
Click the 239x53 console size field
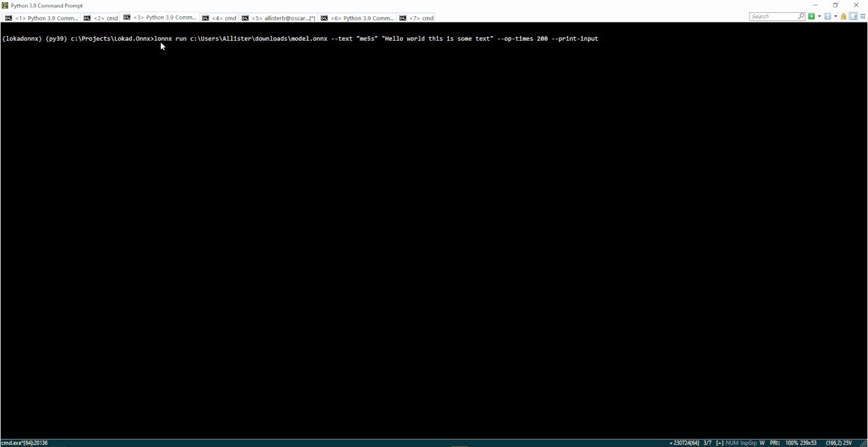[808, 443]
